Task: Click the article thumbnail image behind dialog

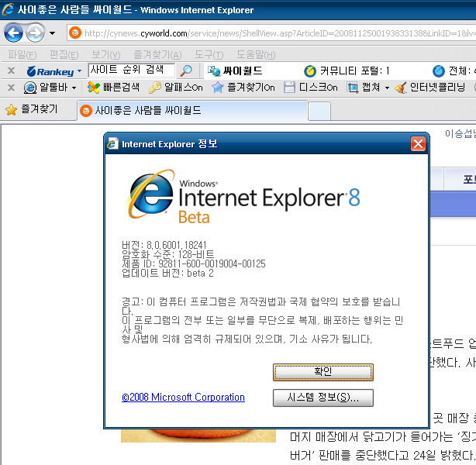Action: click(198, 436)
